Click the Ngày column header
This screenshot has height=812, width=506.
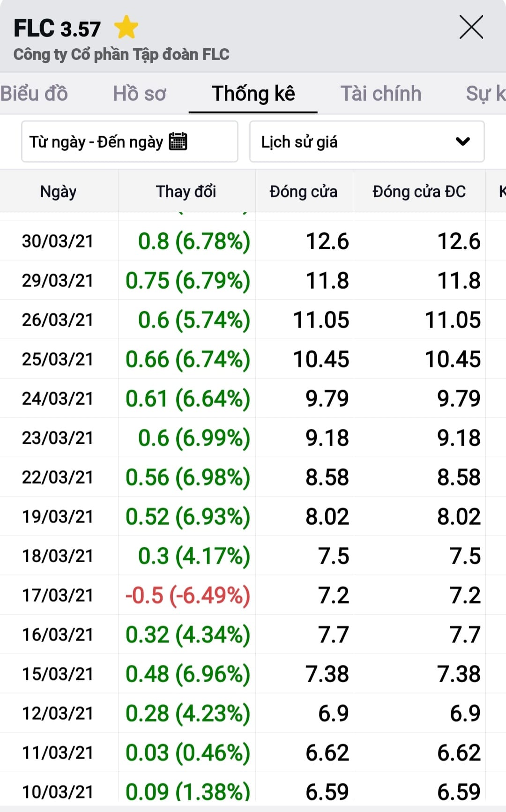[58, 191]
